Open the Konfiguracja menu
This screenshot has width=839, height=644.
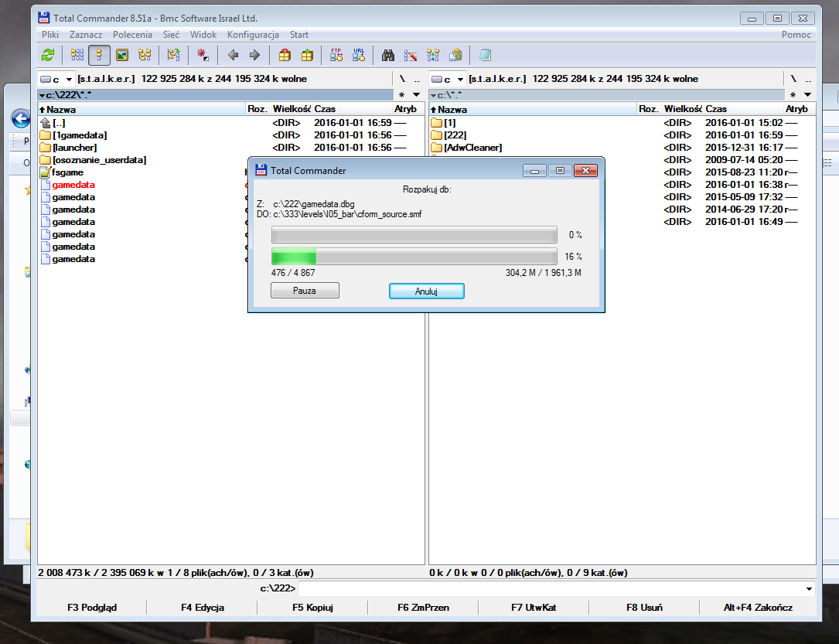[253, 35]
